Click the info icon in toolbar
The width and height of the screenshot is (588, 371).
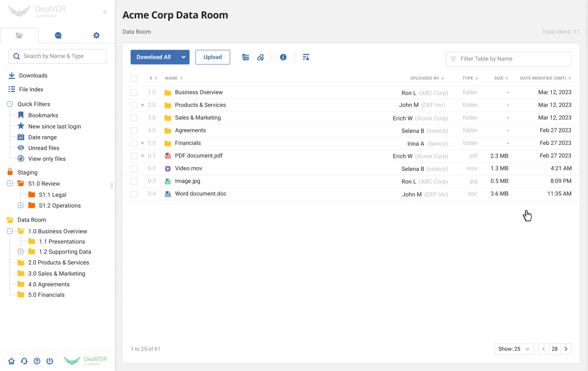coord(283,57)
